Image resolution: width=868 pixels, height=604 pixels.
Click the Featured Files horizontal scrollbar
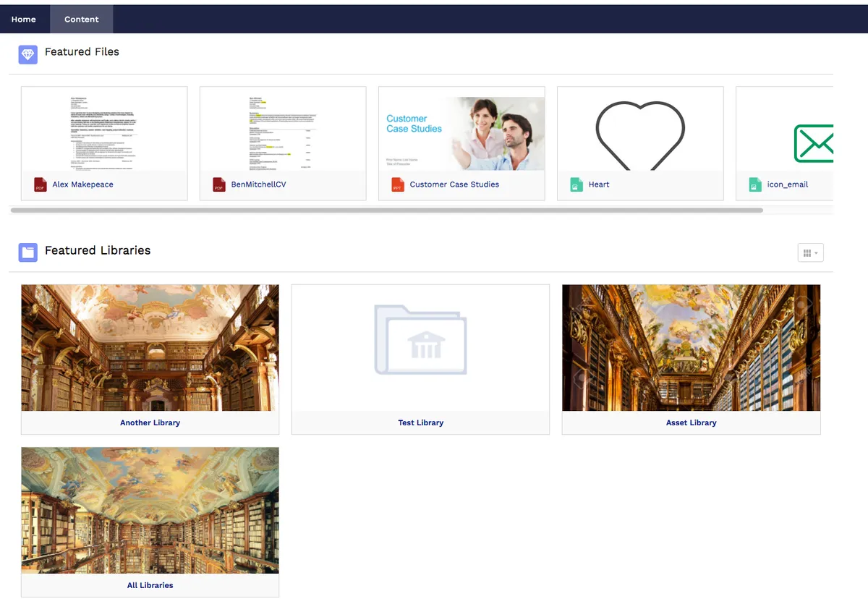pos(387,210)
